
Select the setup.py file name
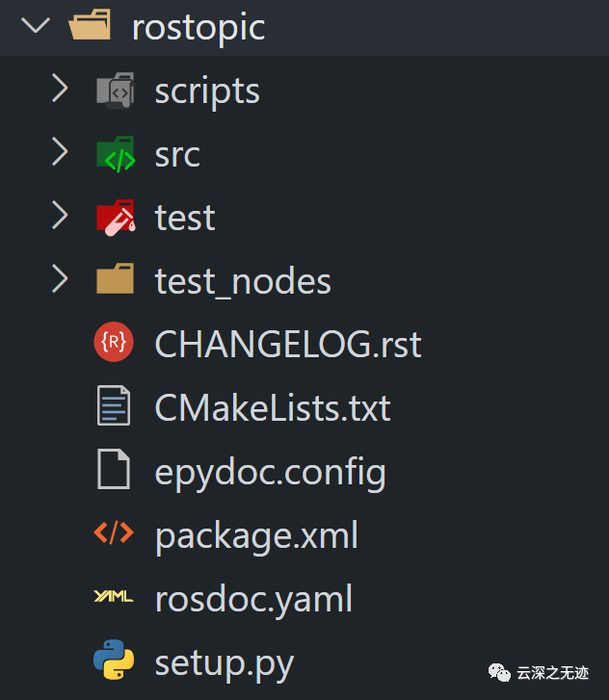point(225,662)
